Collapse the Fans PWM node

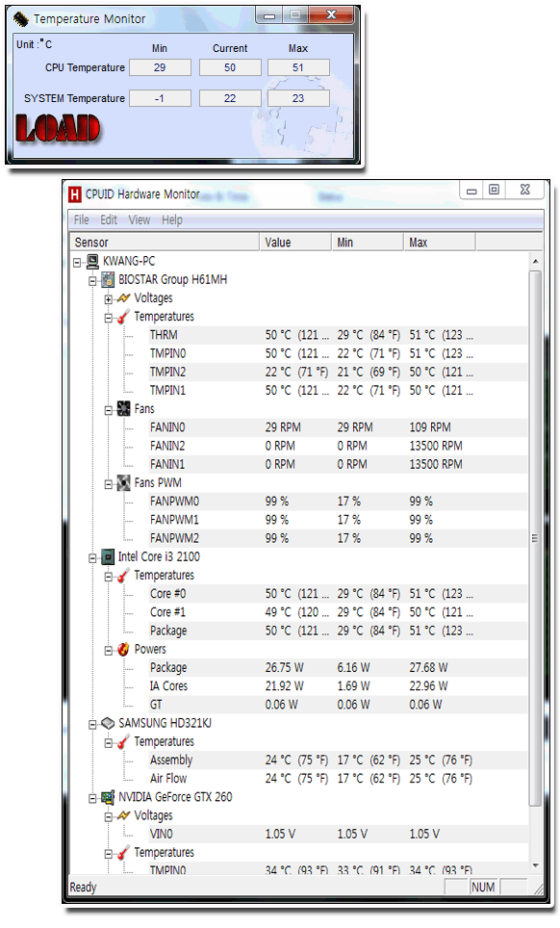coord(108,483)
